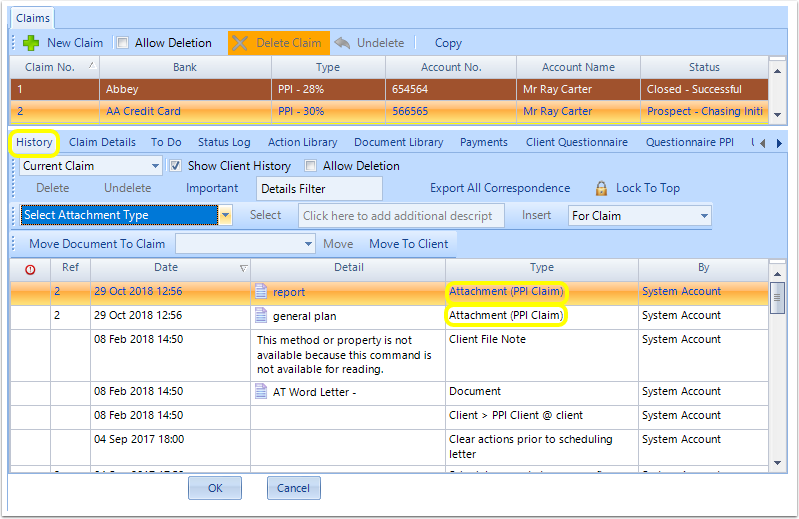
Task: Click the orange X Delete Claim icon
Action: [x=239, y=43]
